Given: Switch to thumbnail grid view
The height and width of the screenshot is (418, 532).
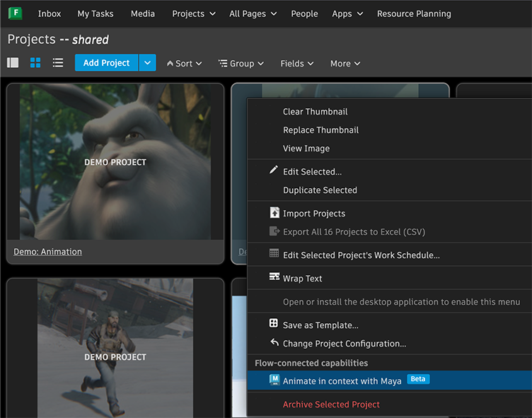Looking at the screenshot, I should [35, 63].
